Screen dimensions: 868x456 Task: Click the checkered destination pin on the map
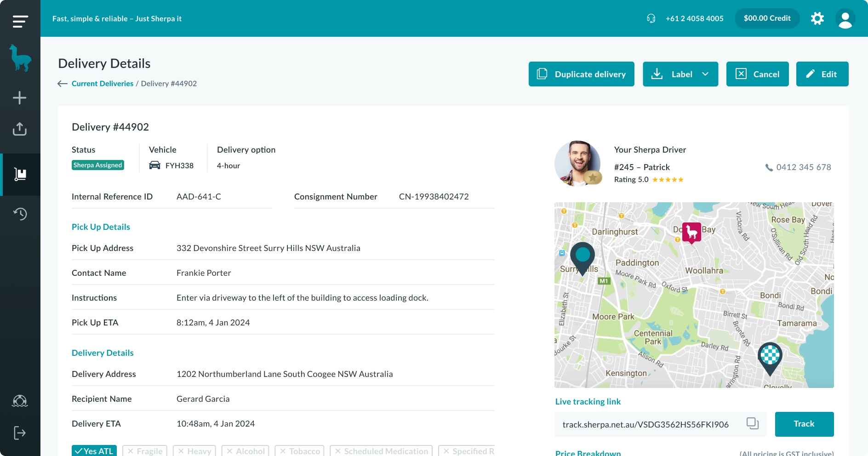tap(770, 356)
